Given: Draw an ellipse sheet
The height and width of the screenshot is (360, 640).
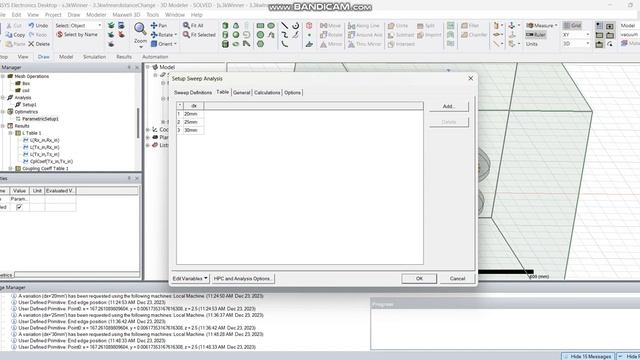Looking at the screenshot, I should point(271,25).
